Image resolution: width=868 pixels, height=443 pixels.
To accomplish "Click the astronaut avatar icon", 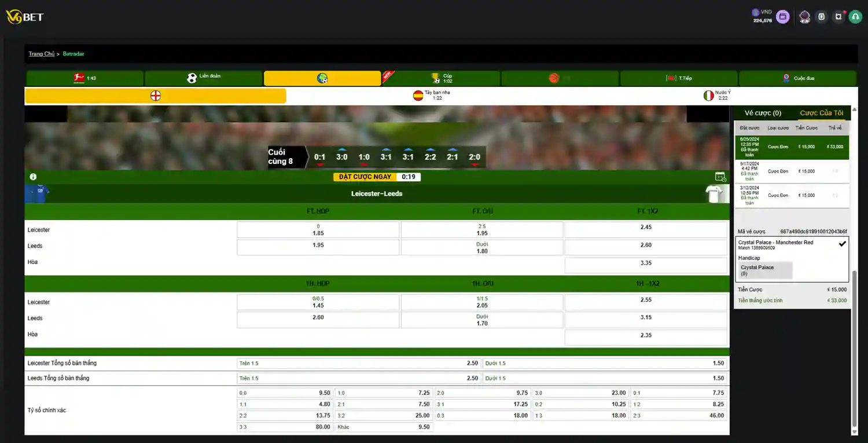I will coord(804,17).
